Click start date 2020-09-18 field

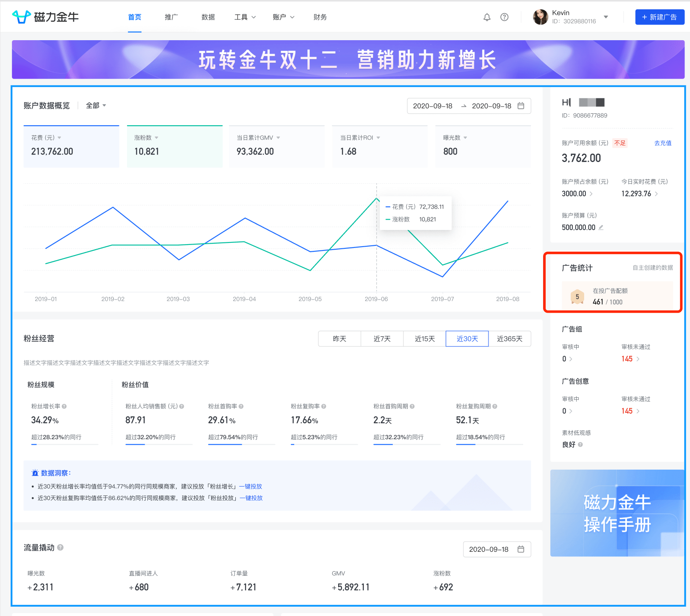coord(433,106)
